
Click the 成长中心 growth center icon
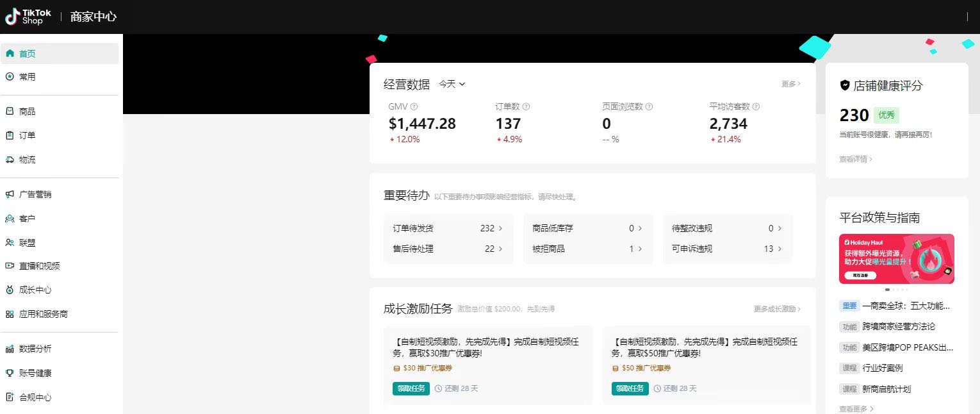coord(10,290)
